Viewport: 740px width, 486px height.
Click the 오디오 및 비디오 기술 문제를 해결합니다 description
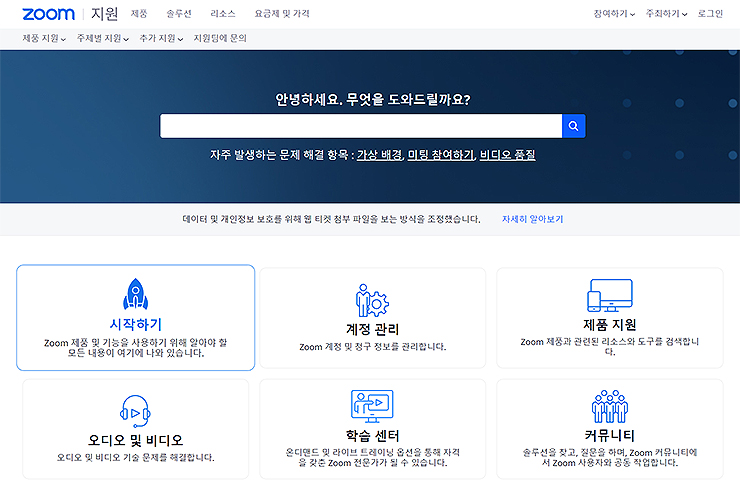coord(135,457)
